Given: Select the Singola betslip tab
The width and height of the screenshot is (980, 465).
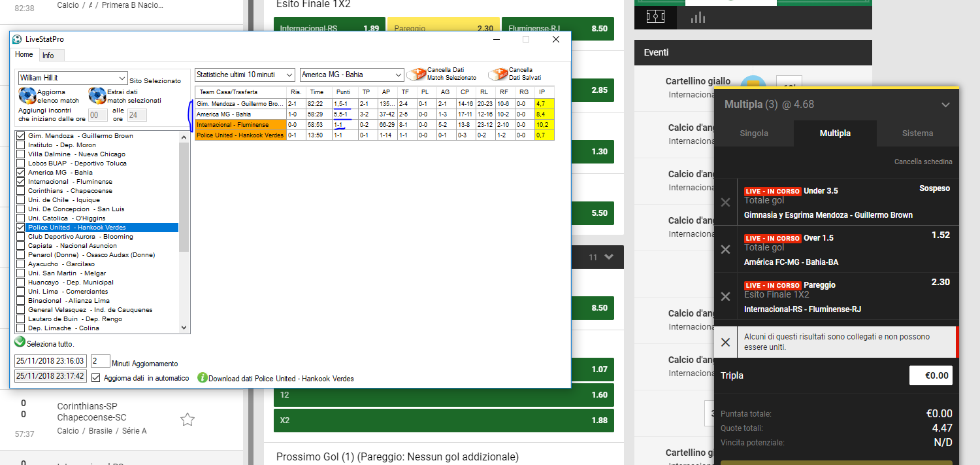Looking at the screenshot, I should coord(754,133).
